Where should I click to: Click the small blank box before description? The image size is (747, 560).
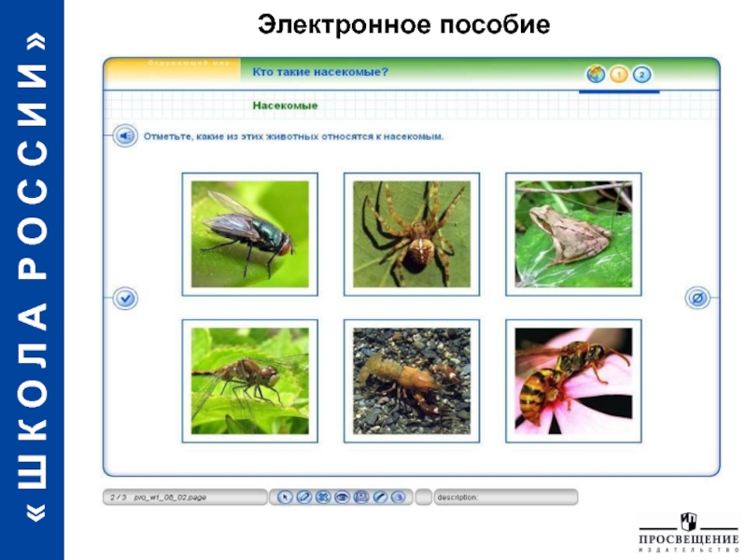point(424,497)
